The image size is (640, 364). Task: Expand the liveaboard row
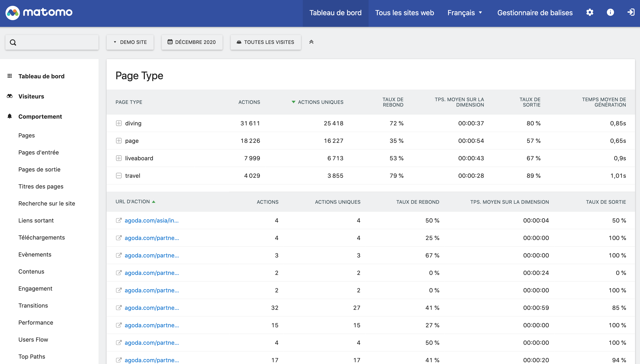click(x=119, y=158)
